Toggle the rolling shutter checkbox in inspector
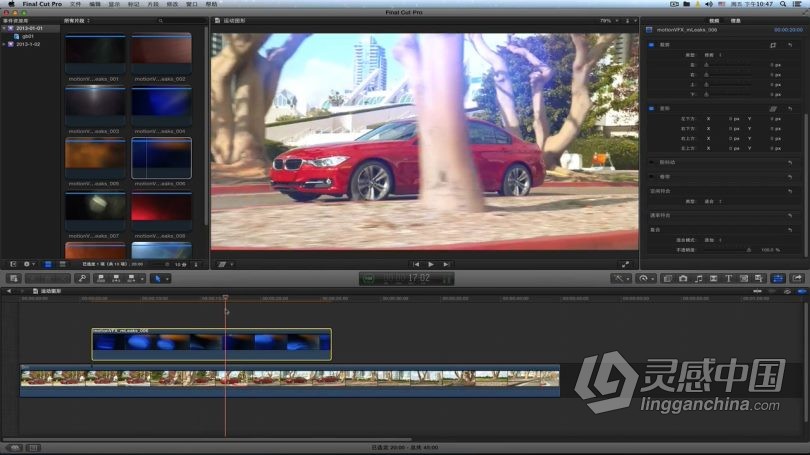The width and height of the screenshot is (810, 455). click(x=651, y=177)
